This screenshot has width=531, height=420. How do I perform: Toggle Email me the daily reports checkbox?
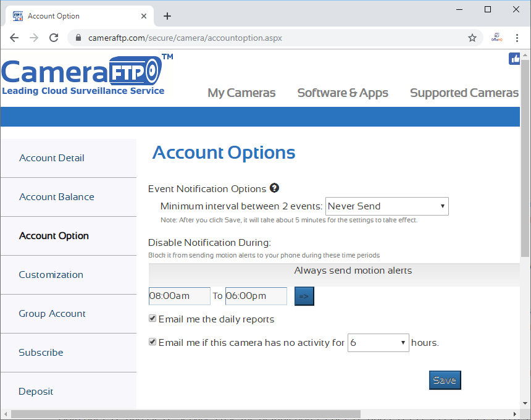point(153,319)
